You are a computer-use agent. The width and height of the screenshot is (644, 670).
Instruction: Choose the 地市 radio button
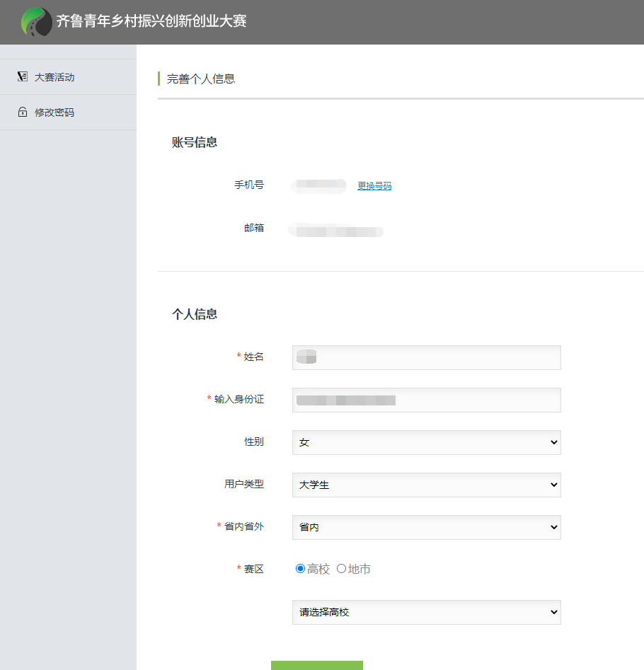(342, 569)
